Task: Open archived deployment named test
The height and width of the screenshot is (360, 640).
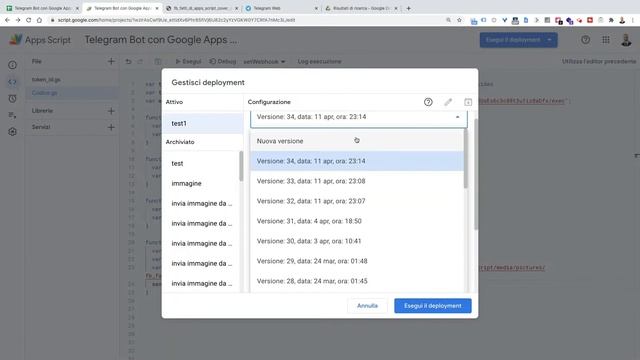Action: 200,163
